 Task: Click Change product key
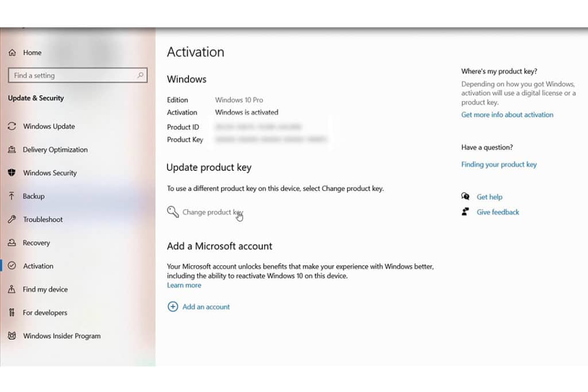coord(212,212)
